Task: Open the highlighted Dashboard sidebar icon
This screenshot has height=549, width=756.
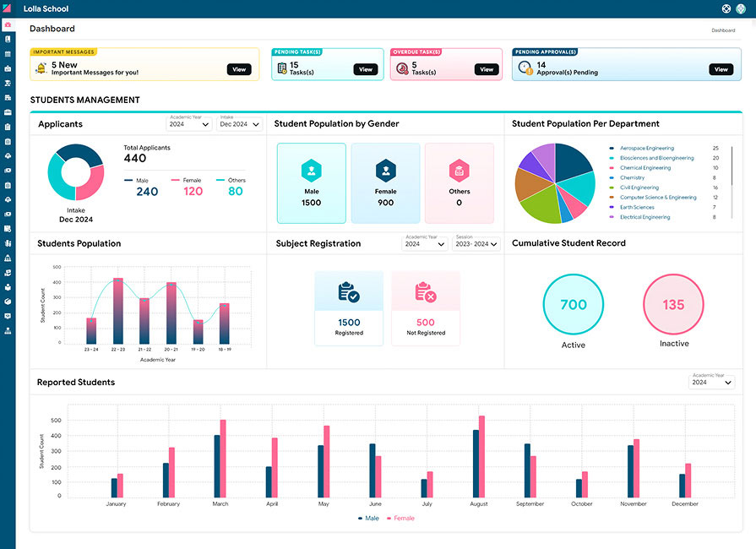Action: click(8, 26)
